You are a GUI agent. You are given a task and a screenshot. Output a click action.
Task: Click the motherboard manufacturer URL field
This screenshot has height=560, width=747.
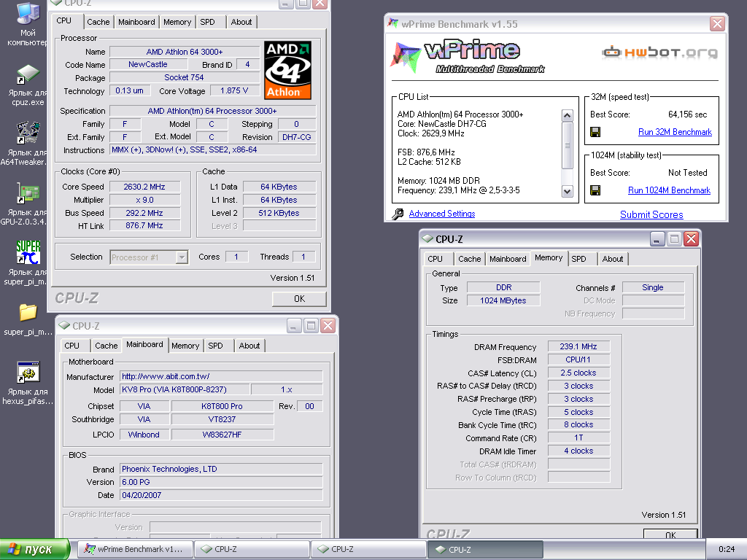pos(220,376)
